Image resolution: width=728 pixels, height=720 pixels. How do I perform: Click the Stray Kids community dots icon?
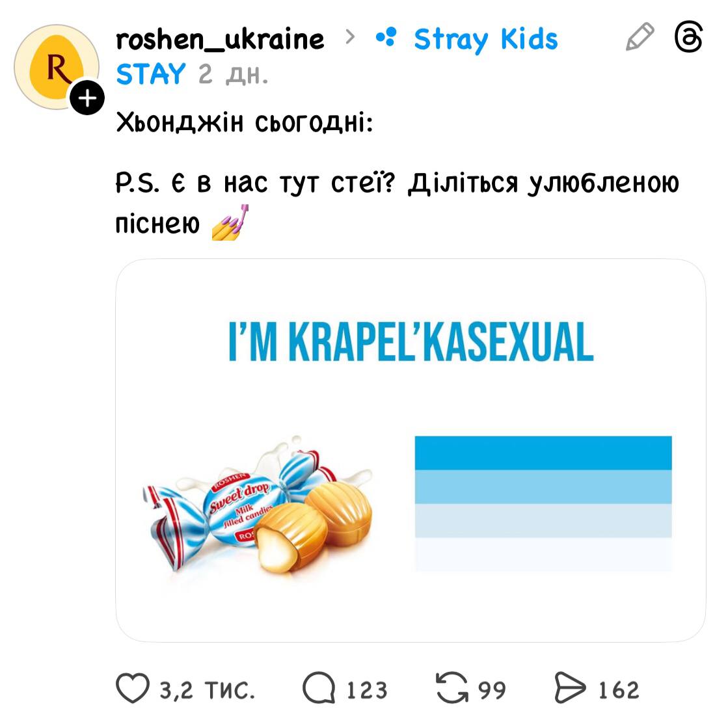(x=386, y=39)
